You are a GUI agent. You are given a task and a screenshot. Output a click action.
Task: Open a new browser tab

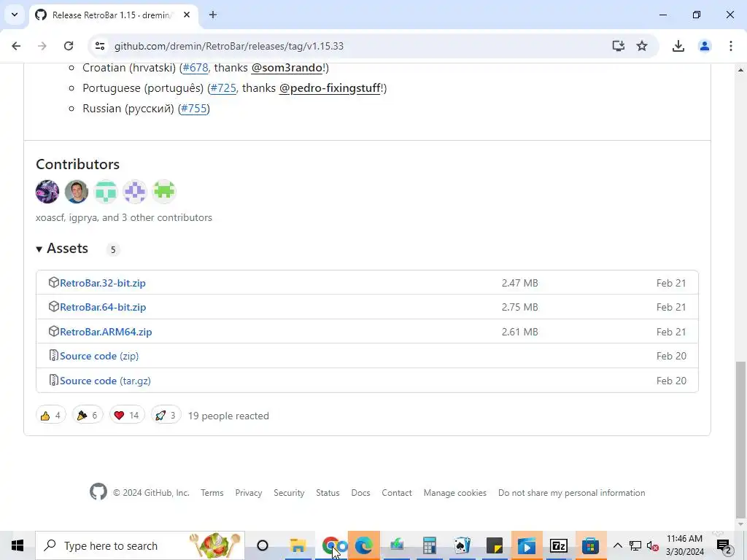[x=213, y=15]
